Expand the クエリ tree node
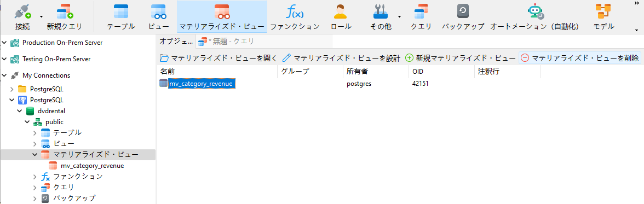This screenshot has width=644, height=204. [35, 188]
